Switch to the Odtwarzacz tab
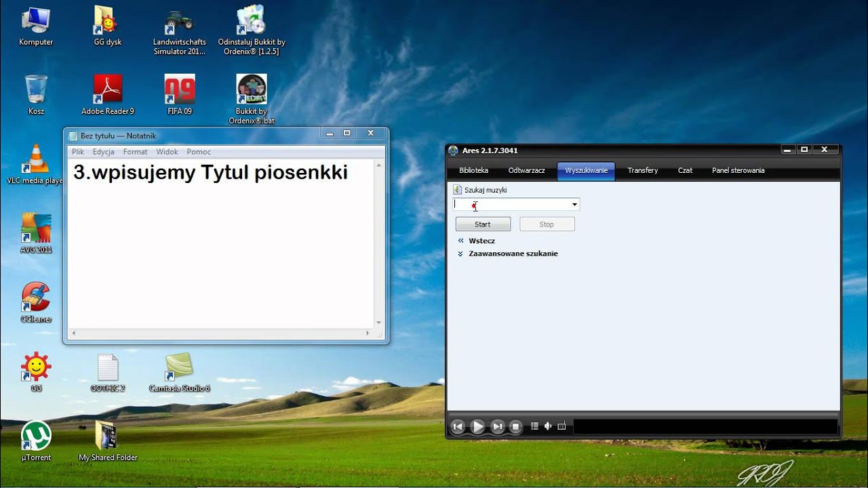Screen dimensions: 868x488 tap(527, 171)
